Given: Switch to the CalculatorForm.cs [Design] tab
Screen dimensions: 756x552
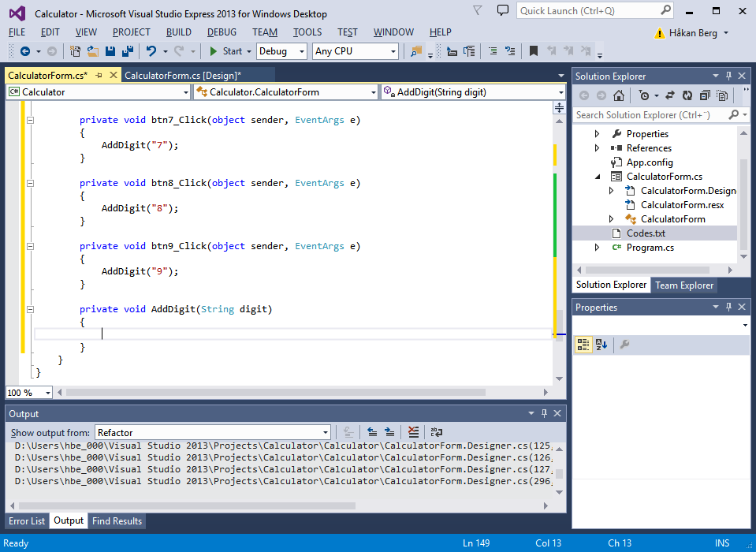Looking at the screenshot, I should point(183,75).
